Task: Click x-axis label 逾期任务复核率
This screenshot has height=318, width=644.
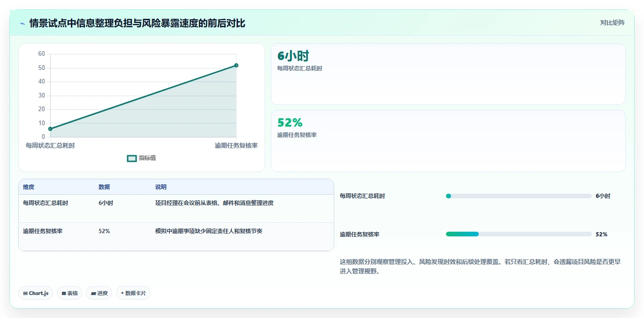Action: (236, 145)
